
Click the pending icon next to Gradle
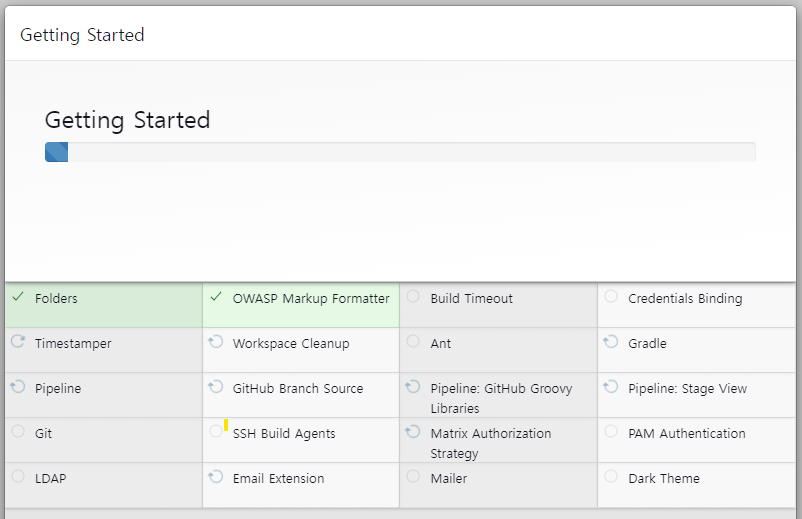(611, 341)
